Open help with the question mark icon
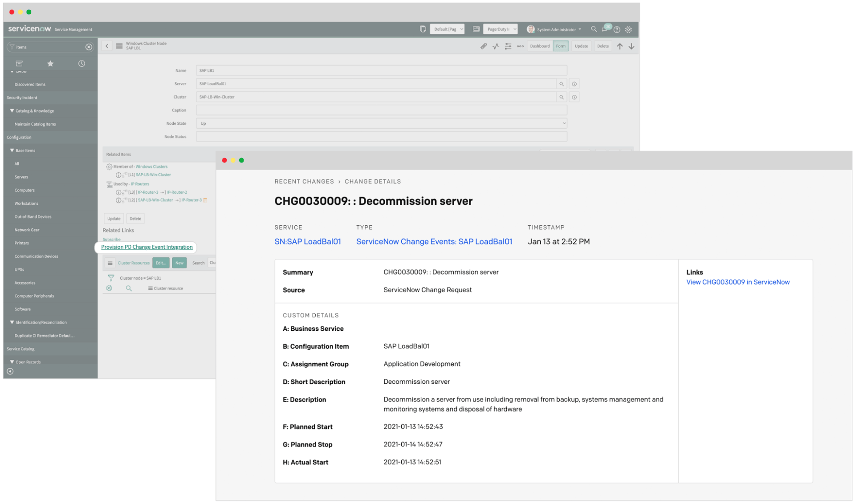Image resolution: width=855 pixels, height=504 pixels. pos(617,29)
